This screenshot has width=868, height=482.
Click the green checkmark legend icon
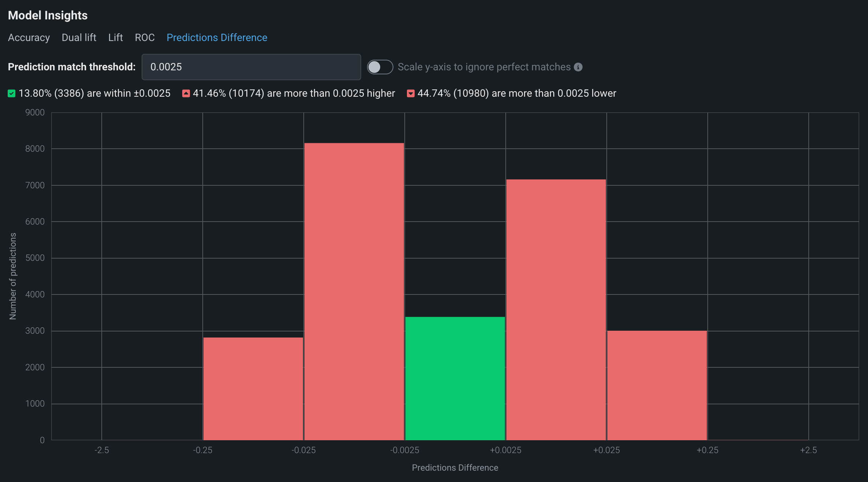pos(12,93)
